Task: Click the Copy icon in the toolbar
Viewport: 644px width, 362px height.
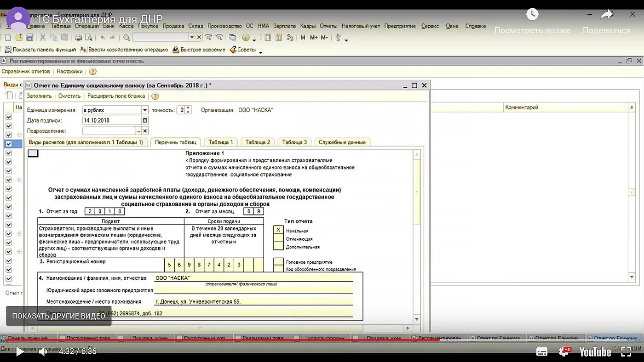Action: (53, 37)
